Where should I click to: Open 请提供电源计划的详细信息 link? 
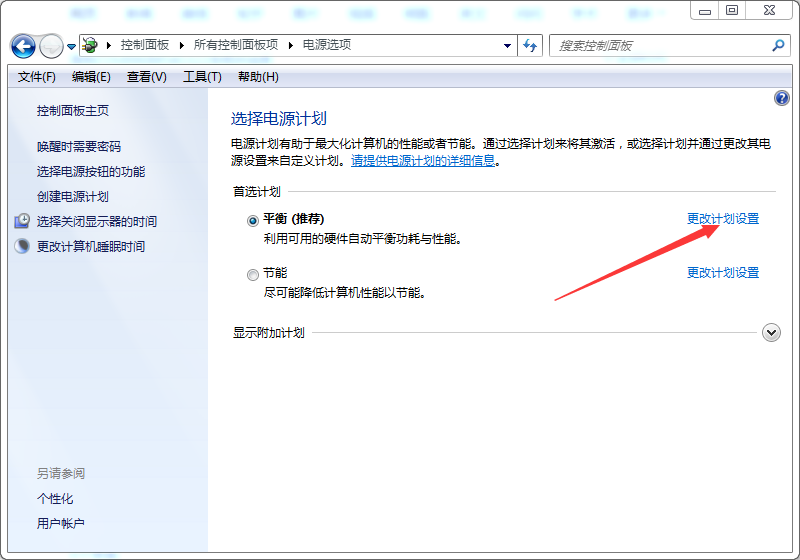tap(423, 160)
